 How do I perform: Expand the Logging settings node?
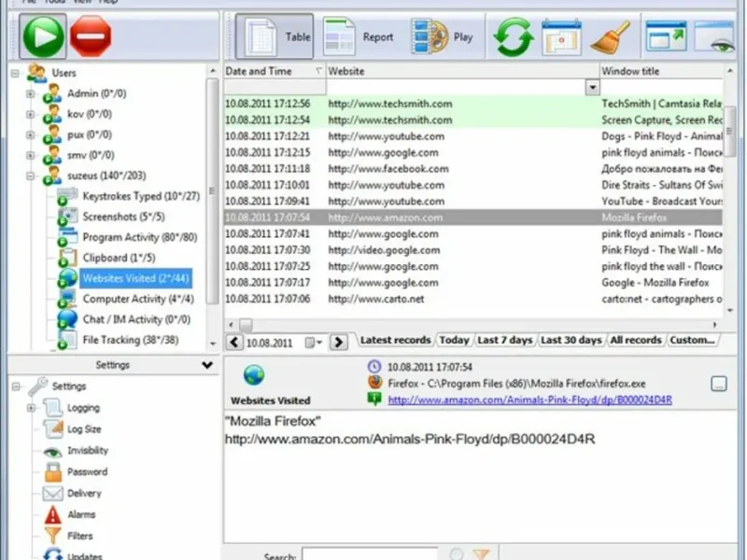point(31,408)
